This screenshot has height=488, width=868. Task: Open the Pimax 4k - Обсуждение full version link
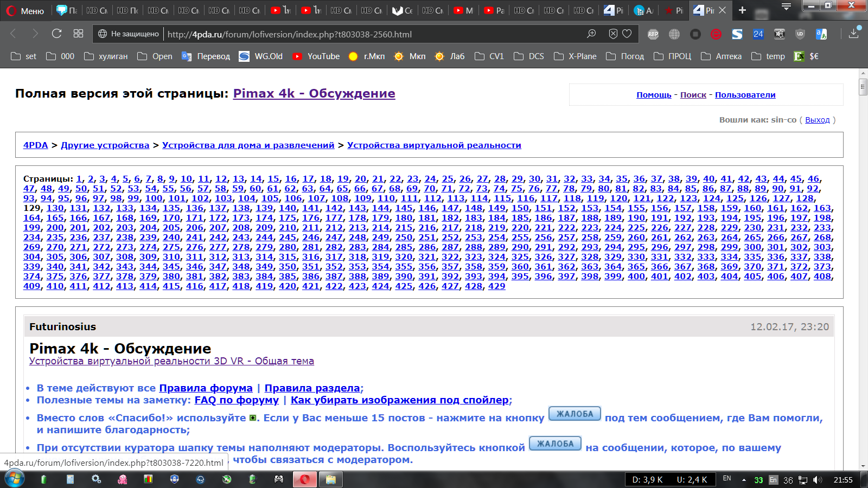click(x=314, y=93)
